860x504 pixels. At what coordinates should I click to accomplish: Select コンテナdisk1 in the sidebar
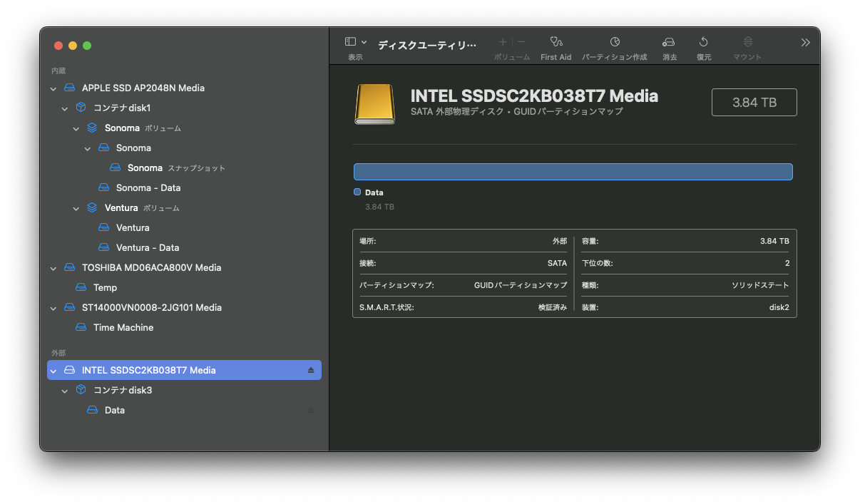(184, 108)
